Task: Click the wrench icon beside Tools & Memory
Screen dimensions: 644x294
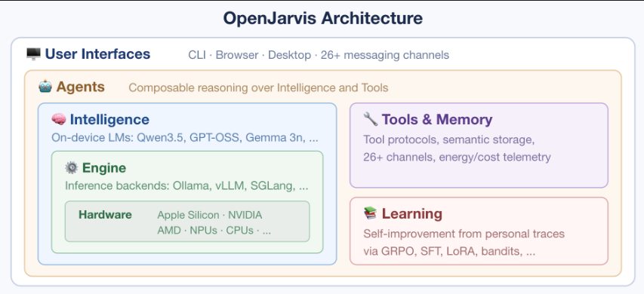Action: [x=371, y=119]
